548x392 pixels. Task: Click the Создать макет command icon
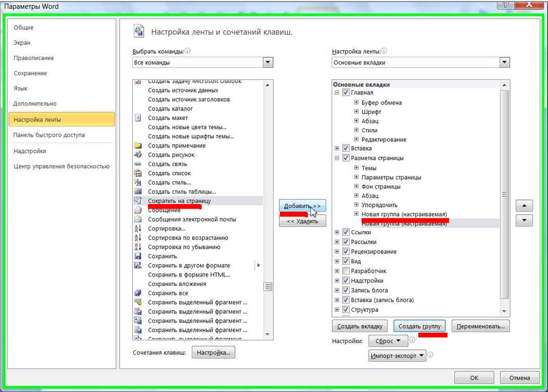[x=138, y=118]
